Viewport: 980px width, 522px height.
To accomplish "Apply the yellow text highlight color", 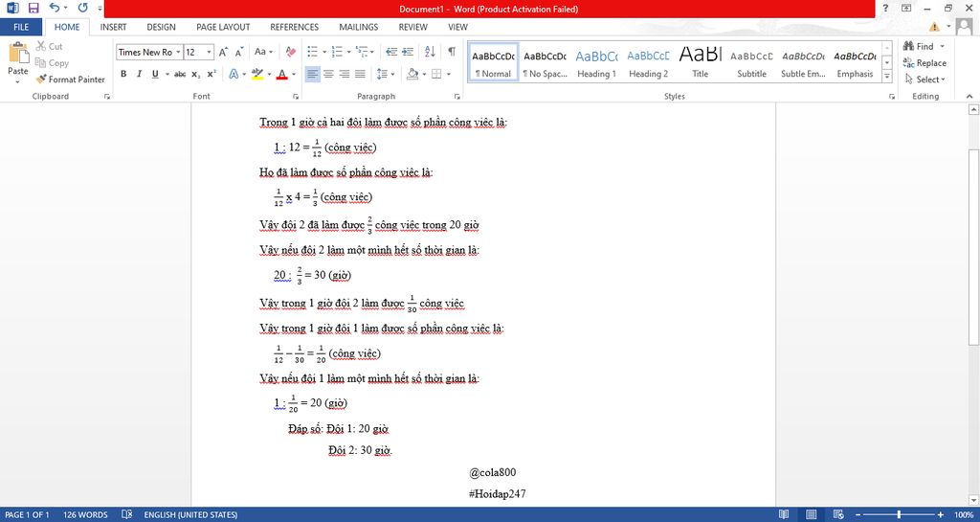I will click(256, 74).
